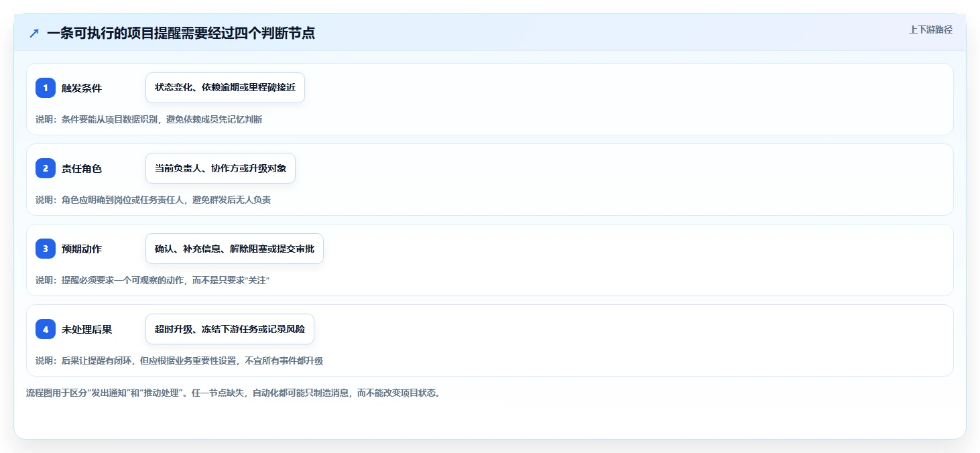Image resolution: width=980 pixels, height=453 pixels.
Task: Click the 预期动作 node label
Action: point(82,249)
